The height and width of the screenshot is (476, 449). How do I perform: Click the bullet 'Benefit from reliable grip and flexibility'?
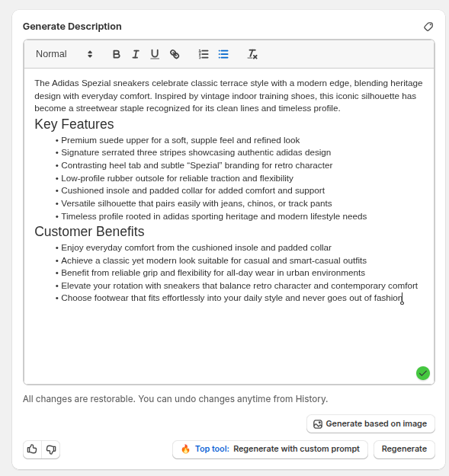click(213, 273)
